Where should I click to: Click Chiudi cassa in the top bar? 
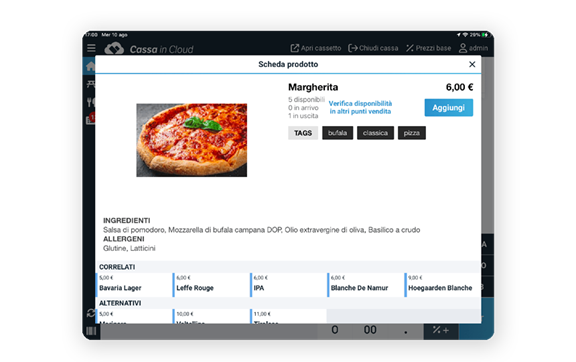coord(373,48)
